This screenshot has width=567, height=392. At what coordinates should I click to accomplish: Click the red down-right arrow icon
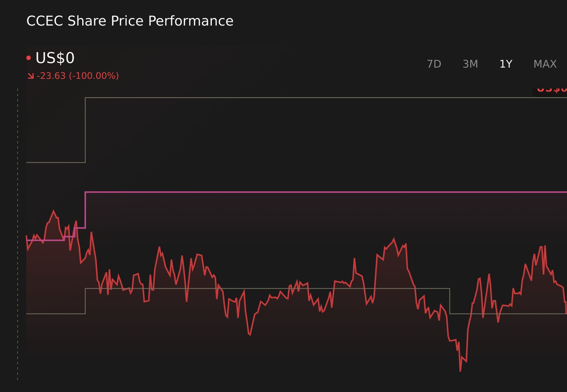click(31, 76)
